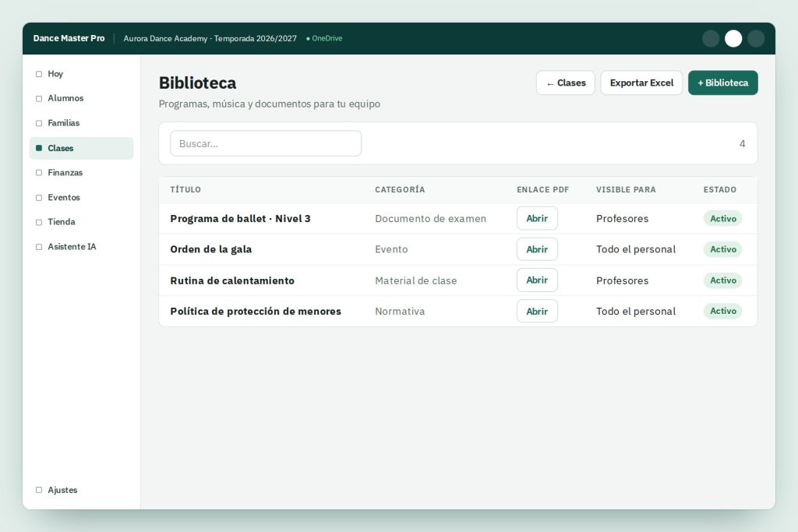Image resolution: width=798 pixels, height=532 pixels.
Task: Click Profesores in the Programa de ballet row
Action: [x=622, y=219]
